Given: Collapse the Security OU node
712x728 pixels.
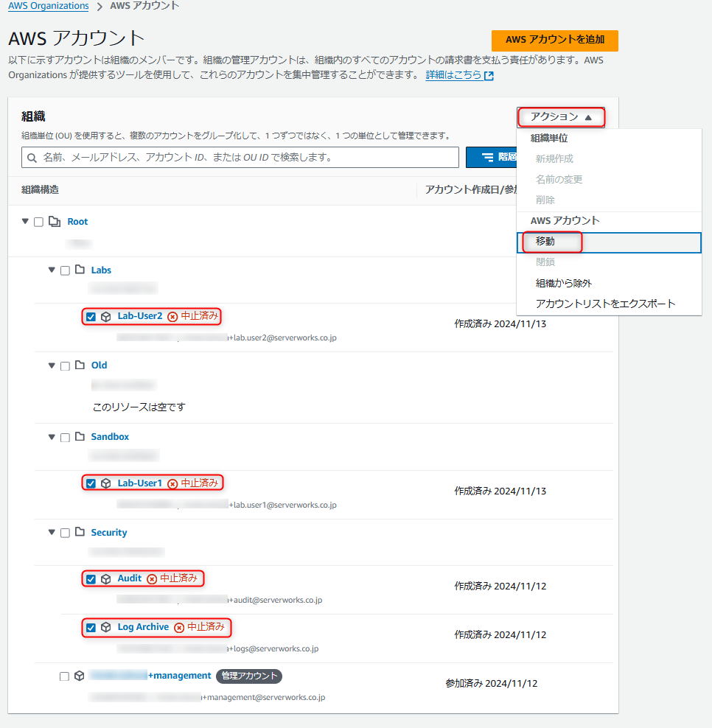Looking at the screenshot, I should point(52,532).
